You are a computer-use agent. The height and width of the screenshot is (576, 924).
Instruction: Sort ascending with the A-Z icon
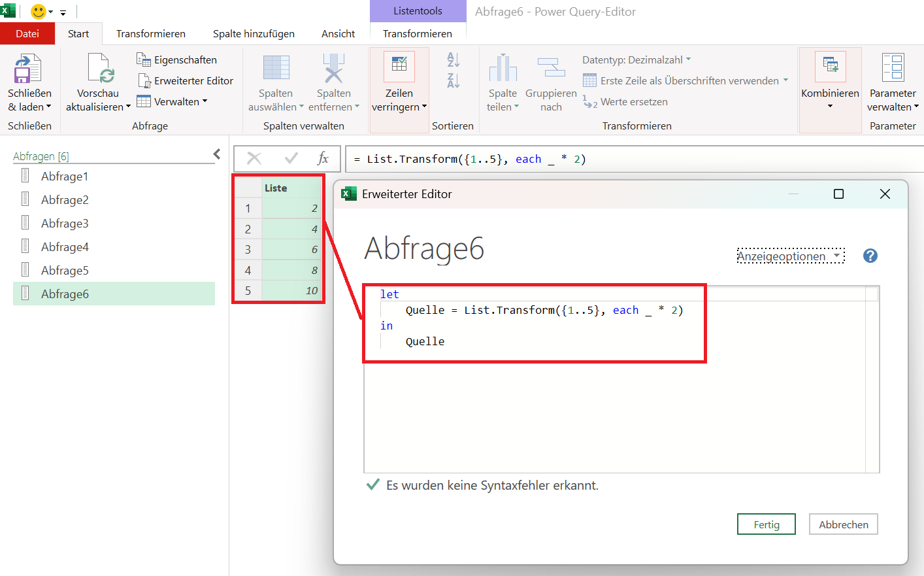click(454, 59)
